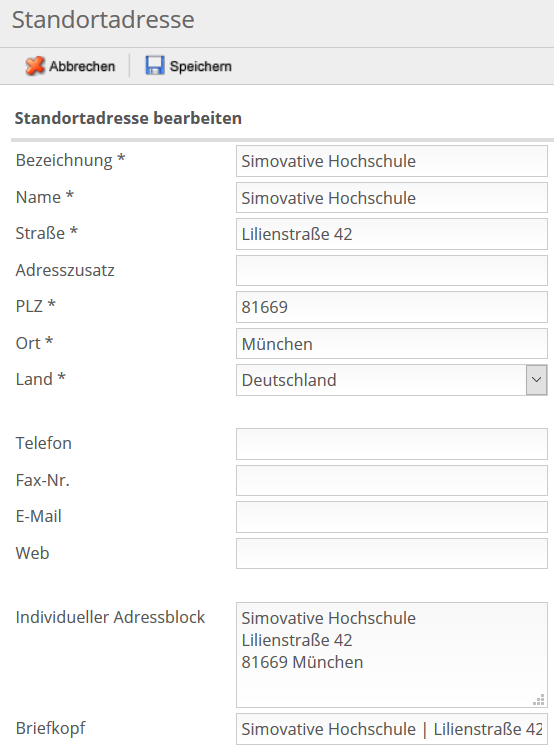Click the blue floppy disk Speichern icon
Screen dimensions: 554x751
click(155, 66)
